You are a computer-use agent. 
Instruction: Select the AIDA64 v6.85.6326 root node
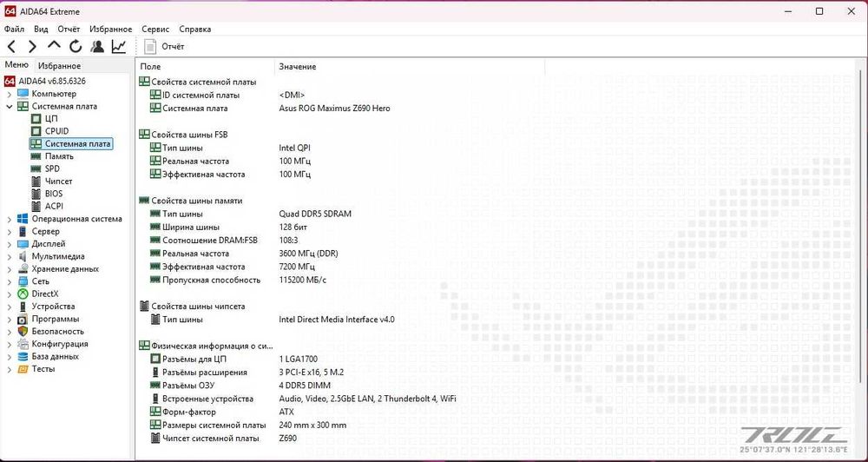52,81
